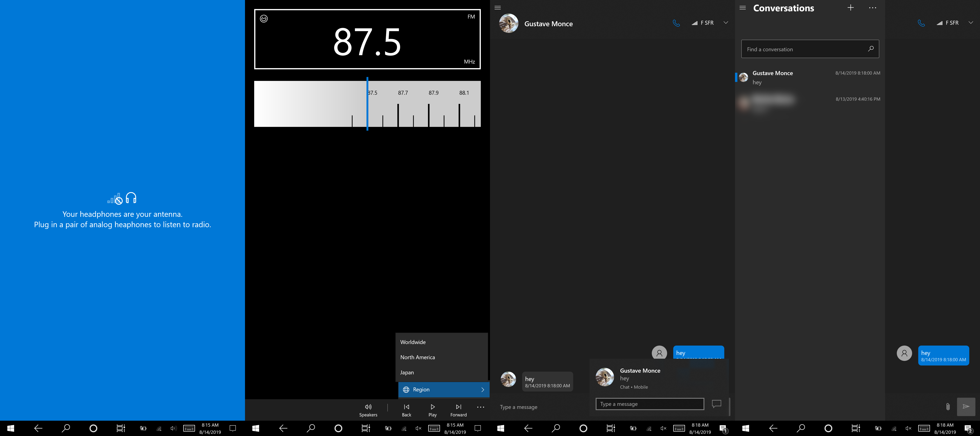The height and width of the screenshot is (436, 980).
Task: Toggle the Speakers audio output button
Action: click(368, 410)
